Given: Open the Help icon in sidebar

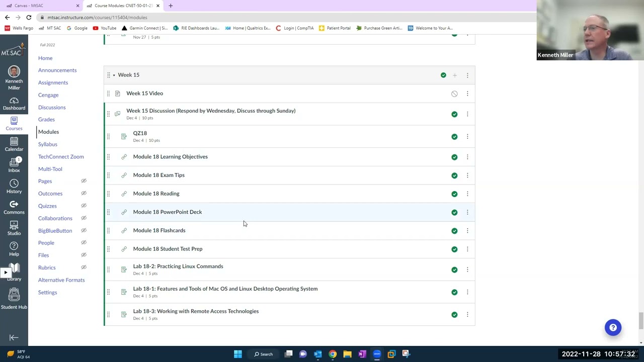Looking at the screenshot, I should point(14,249).
